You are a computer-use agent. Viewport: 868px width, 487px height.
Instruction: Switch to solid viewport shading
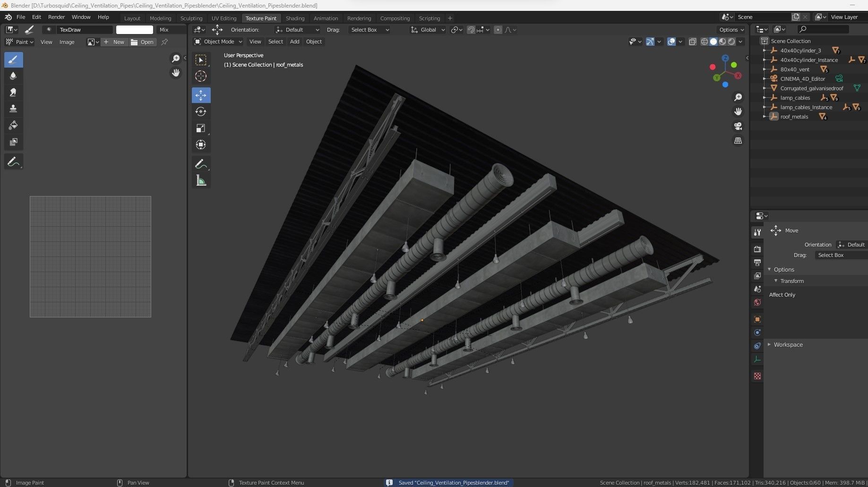coord(713,42)
